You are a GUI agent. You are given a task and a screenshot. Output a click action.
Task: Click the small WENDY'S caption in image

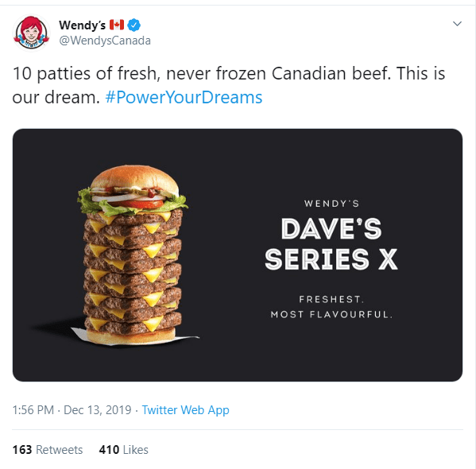point(331,203)
